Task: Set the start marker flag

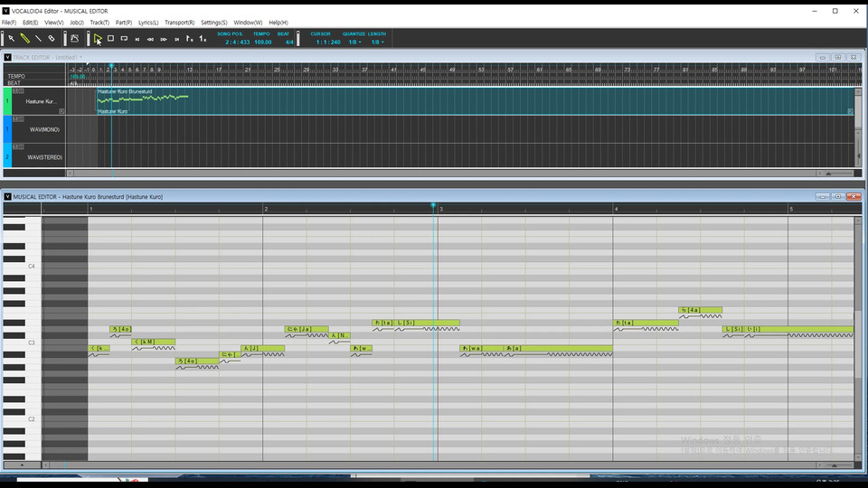Action: pos(189,39)
